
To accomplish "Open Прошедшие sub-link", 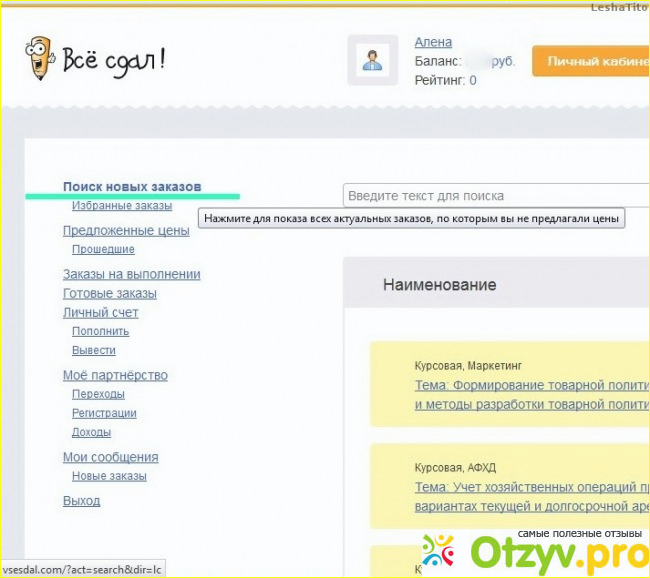I will tap(103, 249).
